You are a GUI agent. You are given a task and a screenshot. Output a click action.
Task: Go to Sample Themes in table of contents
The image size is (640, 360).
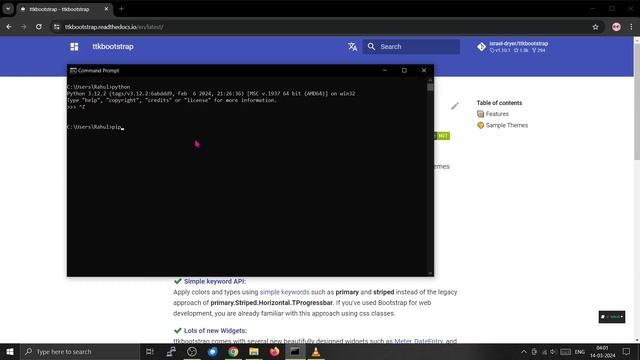507,125
